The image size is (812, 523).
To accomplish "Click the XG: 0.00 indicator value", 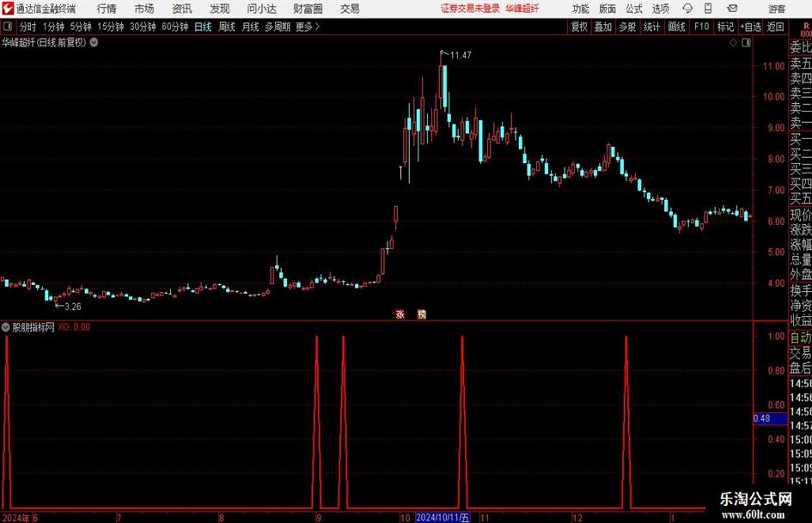I will tap(74, 327).
